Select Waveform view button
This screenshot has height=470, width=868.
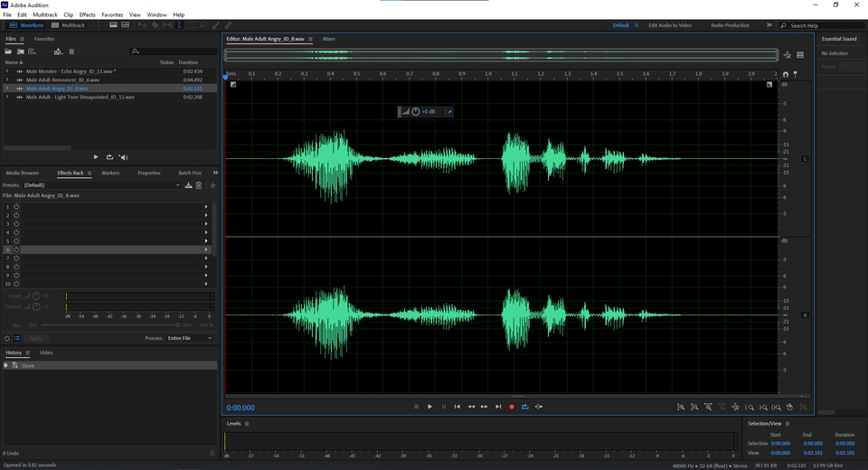(26, 25)
